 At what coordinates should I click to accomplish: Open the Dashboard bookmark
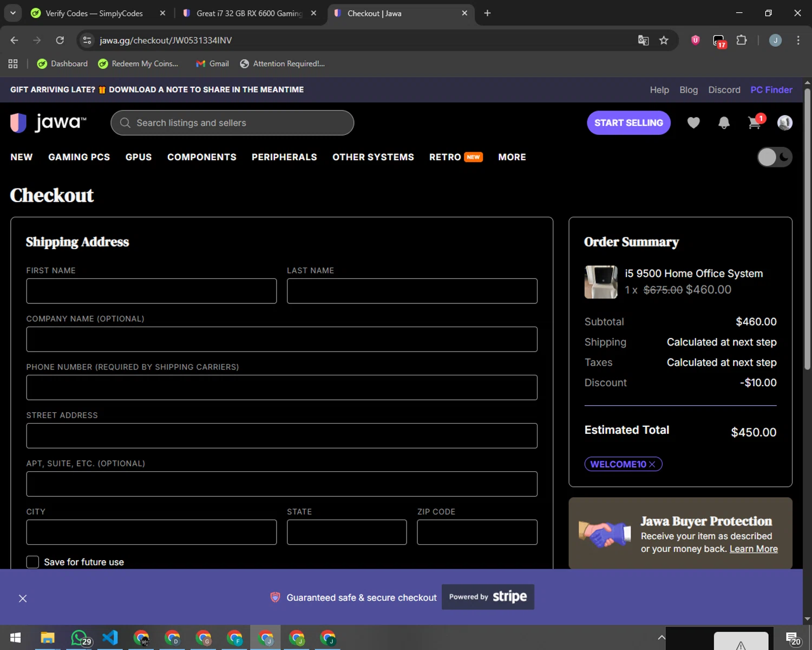coord(62,64)
